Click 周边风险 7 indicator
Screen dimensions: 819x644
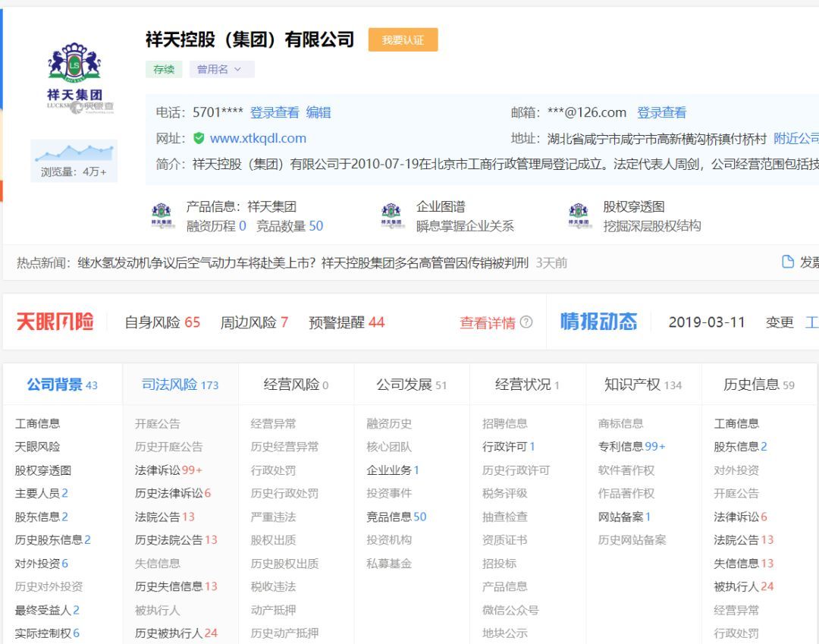[x=254, y=322]
